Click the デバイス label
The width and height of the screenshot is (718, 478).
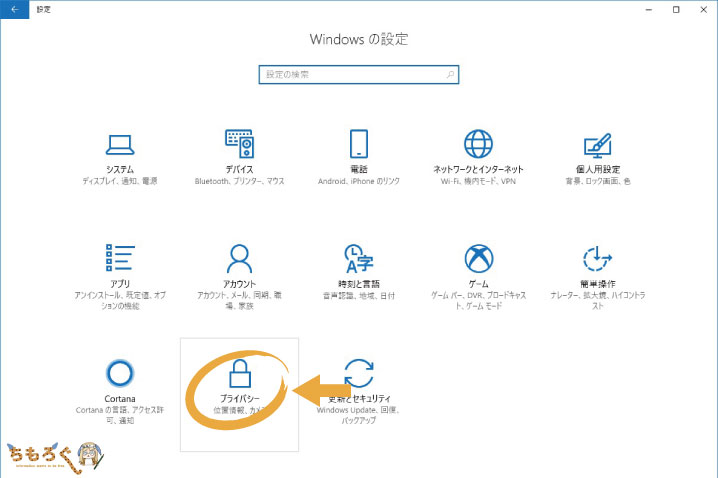point(239,169)
